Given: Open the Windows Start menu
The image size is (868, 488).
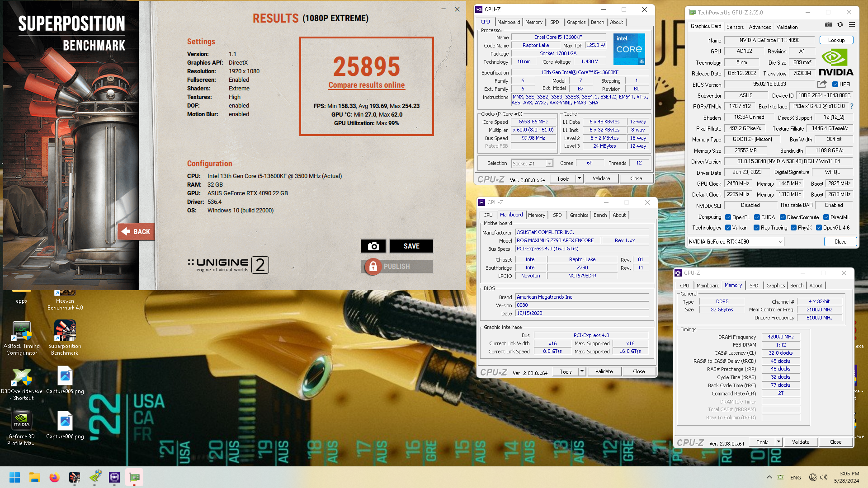Looking at the screenshot, I should pyautogui.click(x=14, y=477).
